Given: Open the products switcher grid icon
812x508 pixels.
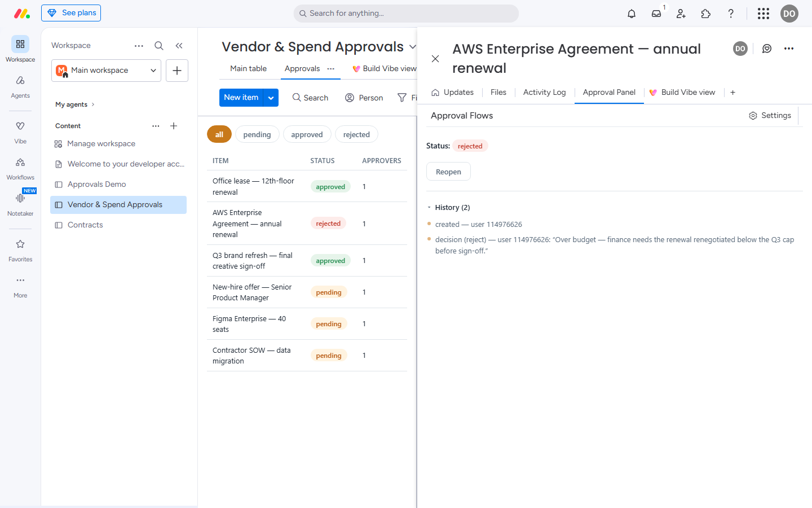Looking at the screenshot, I should tap(764, 14).
